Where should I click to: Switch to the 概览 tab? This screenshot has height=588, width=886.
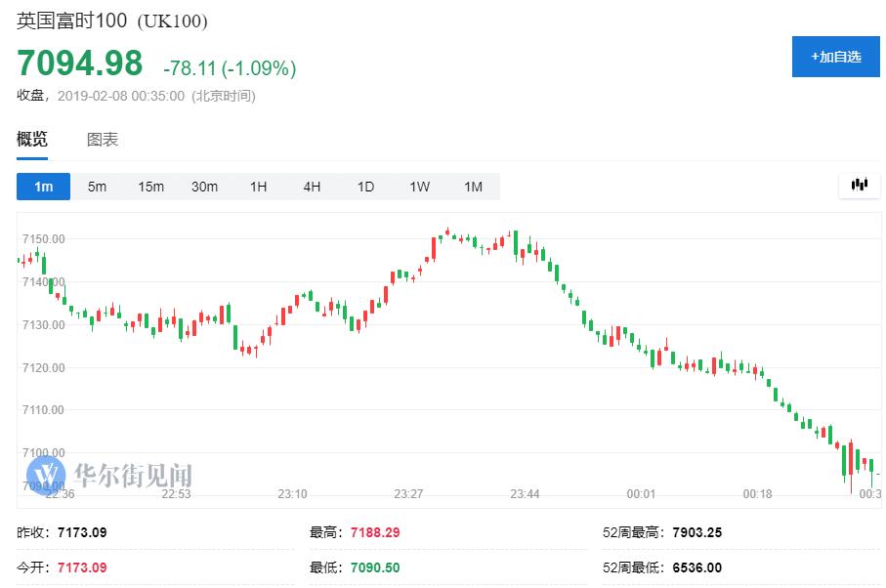[32, 140]
